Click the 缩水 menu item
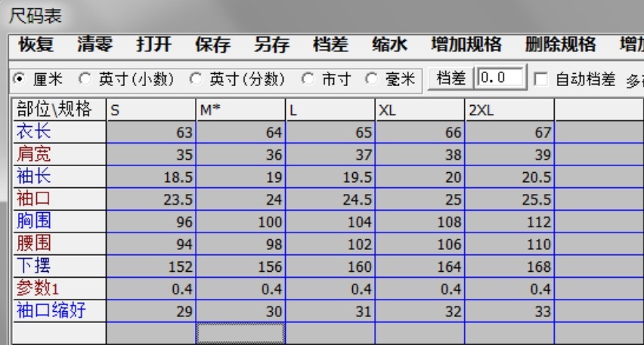This screenshot has height=345, width=644. click(390, 45)
